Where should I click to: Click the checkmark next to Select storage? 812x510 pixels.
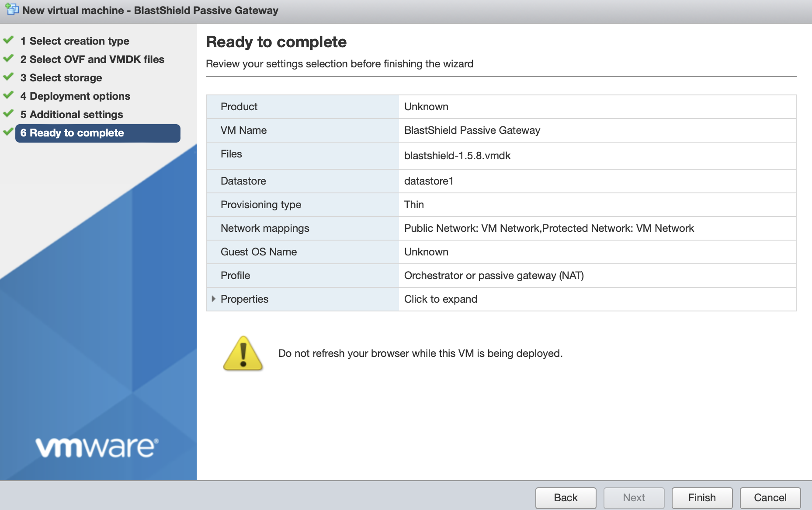[x=8, y=77]
